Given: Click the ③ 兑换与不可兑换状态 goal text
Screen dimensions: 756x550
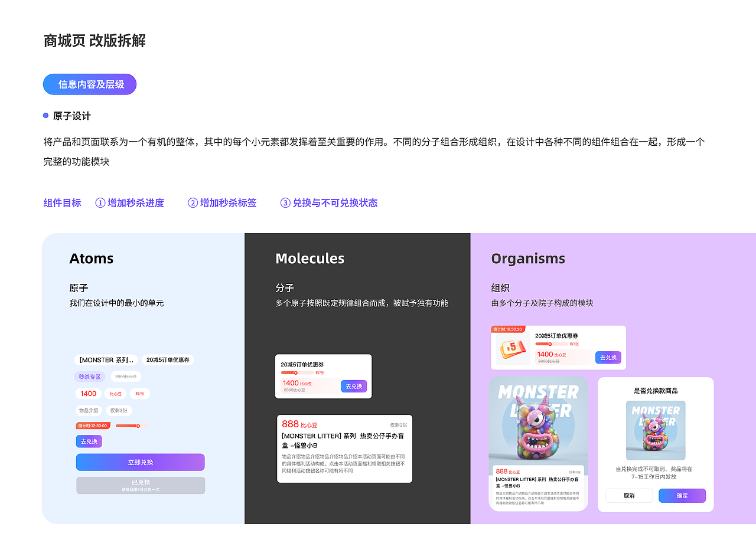Looking at the screenshot, I should click(x=329, y=203).
